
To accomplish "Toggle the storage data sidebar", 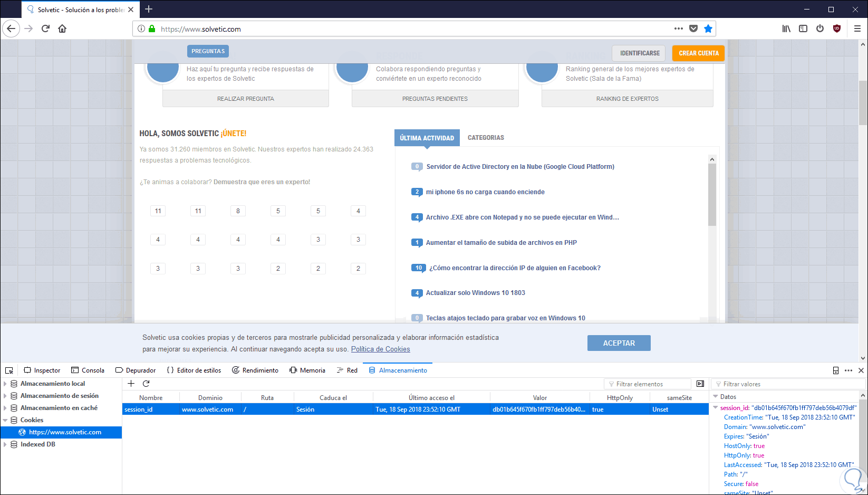I will [700, 384].
